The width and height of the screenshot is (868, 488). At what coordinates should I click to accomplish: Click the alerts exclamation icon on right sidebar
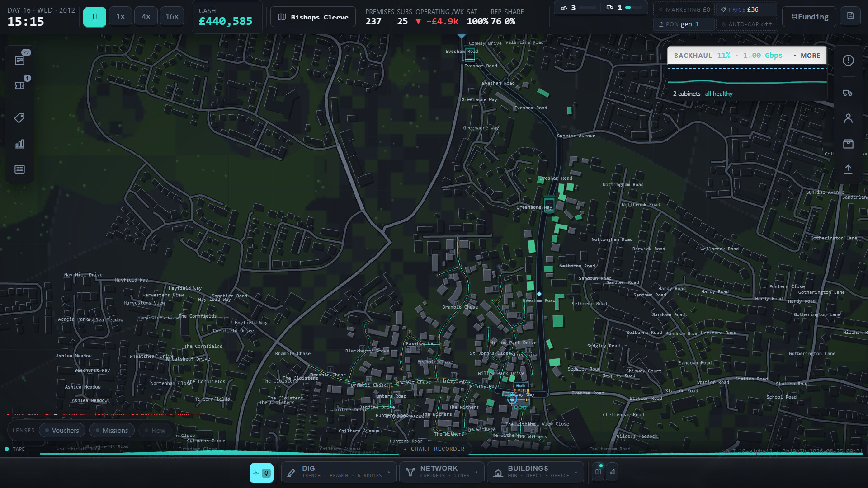pos(848,60)
